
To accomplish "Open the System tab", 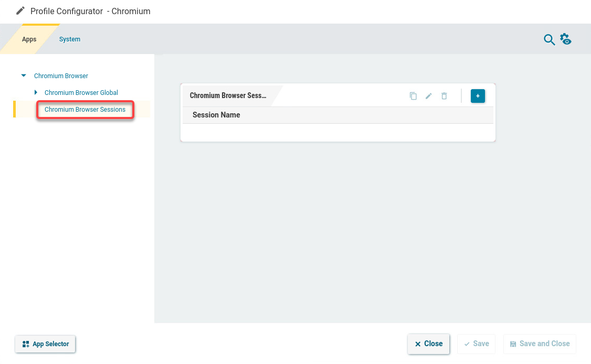I will (x=70, y=39).
